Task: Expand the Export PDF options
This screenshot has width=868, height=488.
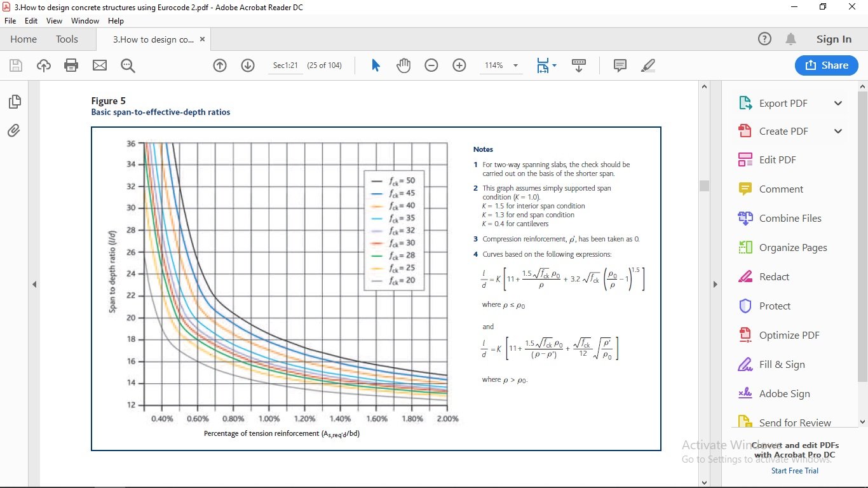Action: (x=838, y=104)
